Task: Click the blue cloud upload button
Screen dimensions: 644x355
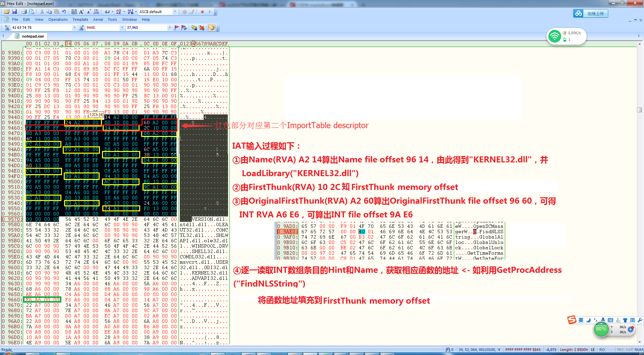Action: pyautogui.click(x=590, y=13)
